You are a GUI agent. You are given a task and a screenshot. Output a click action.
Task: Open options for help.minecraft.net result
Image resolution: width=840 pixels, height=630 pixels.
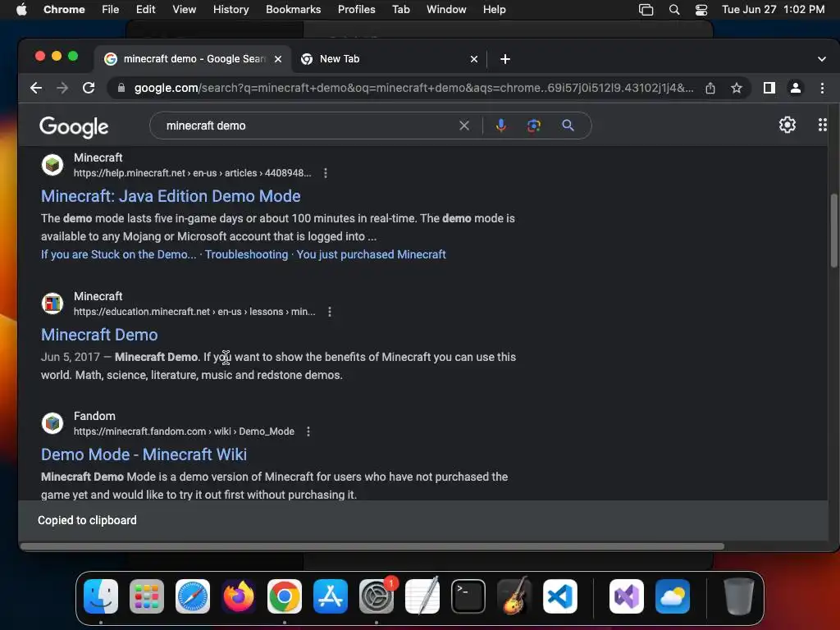click(326, 173)
